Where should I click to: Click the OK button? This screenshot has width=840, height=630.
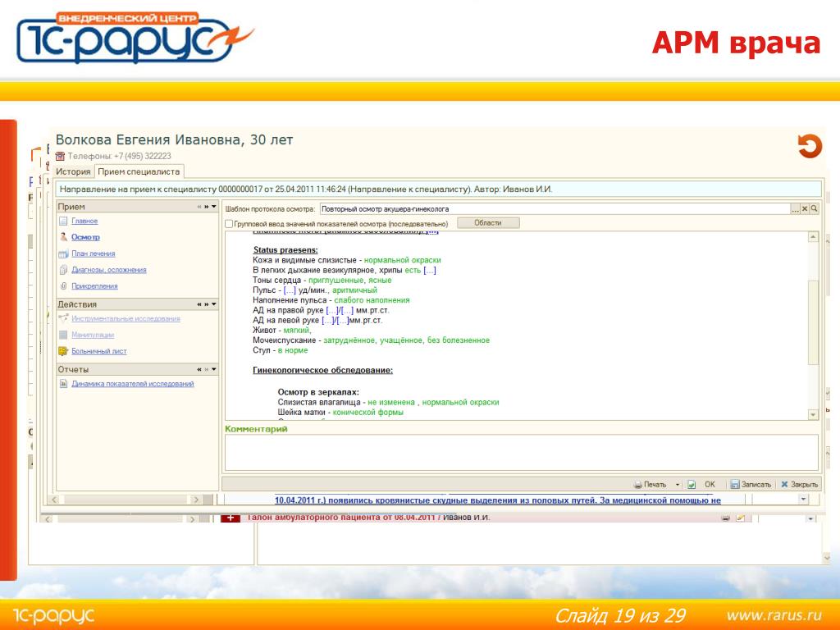[x=710, y=484]
